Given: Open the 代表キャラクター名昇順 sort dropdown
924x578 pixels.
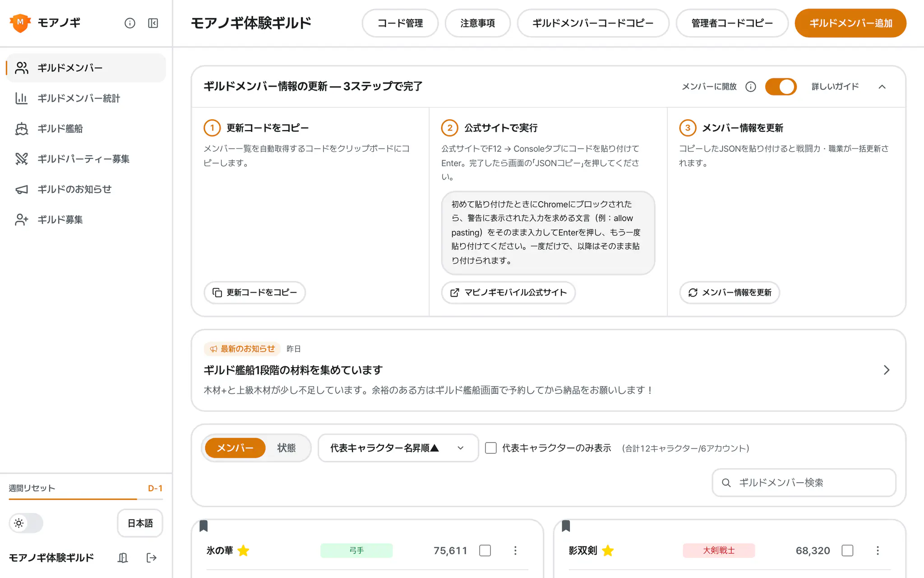Looking at the screenshot, I should (398, 448).
